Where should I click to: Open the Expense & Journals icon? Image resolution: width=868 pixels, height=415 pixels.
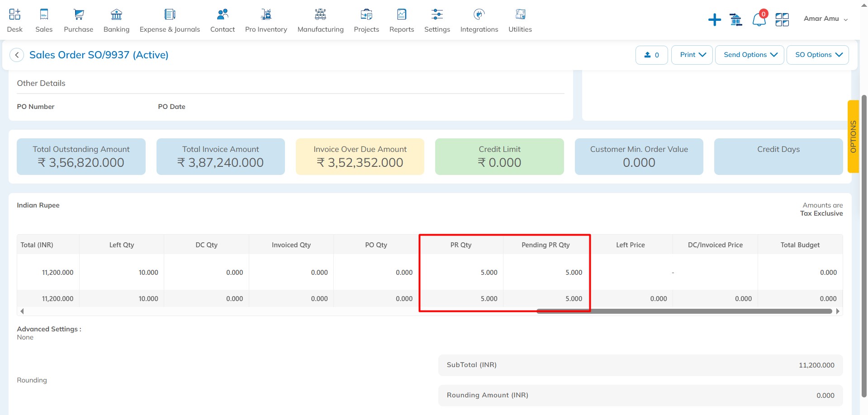(x=170, y=14)
